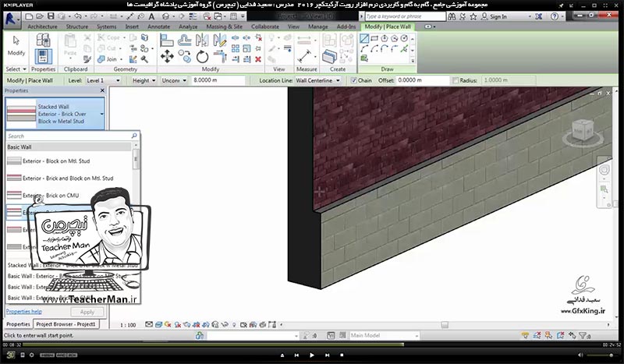Click the Height value field 8.0000 m
Screen dimensions: 624x364
218,80
